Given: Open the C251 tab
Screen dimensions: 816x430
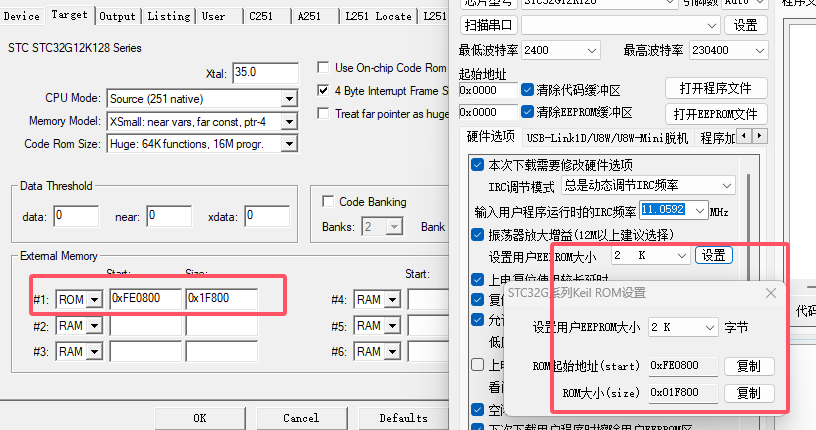Looking at the screenshot, I should [261, 16].
